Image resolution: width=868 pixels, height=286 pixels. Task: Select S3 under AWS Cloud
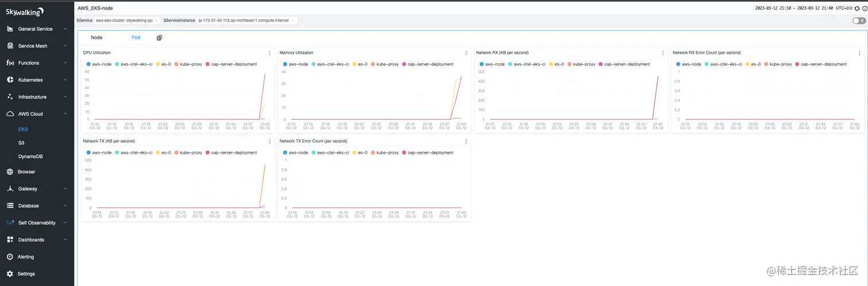21,143
